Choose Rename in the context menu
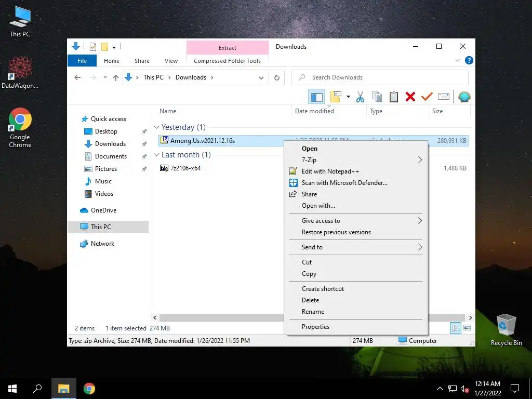The width and height of the screenshot is (532, 399). 355,312
